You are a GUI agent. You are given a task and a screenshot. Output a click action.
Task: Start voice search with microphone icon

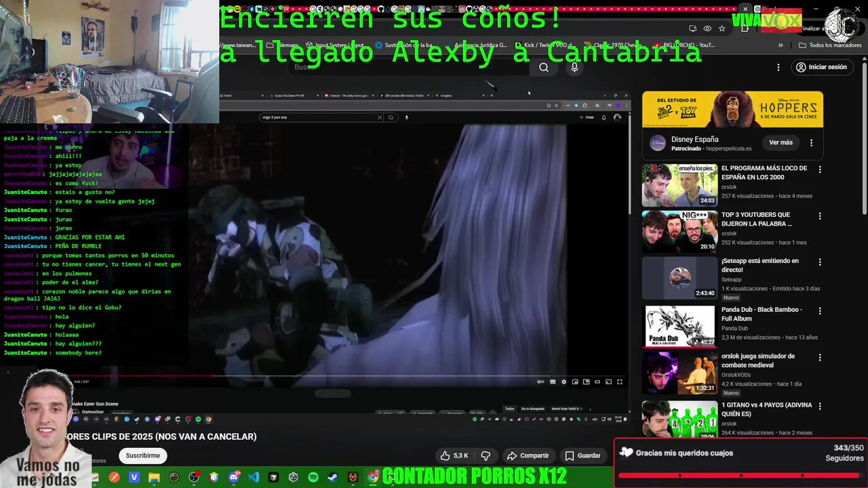574,67
